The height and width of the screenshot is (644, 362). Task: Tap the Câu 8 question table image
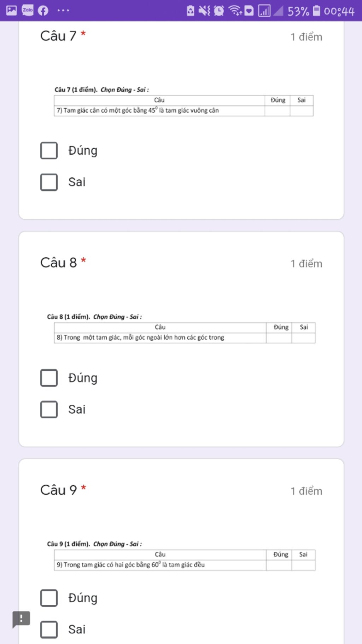[x=181, y=328]
